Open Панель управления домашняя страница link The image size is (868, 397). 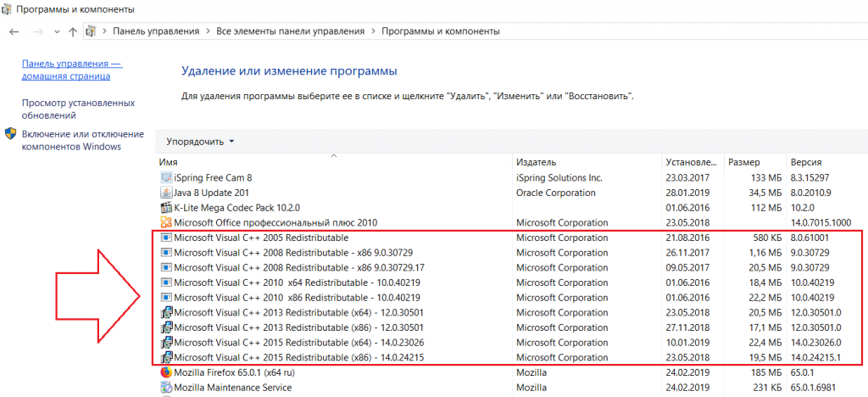[x=71, y=70]
